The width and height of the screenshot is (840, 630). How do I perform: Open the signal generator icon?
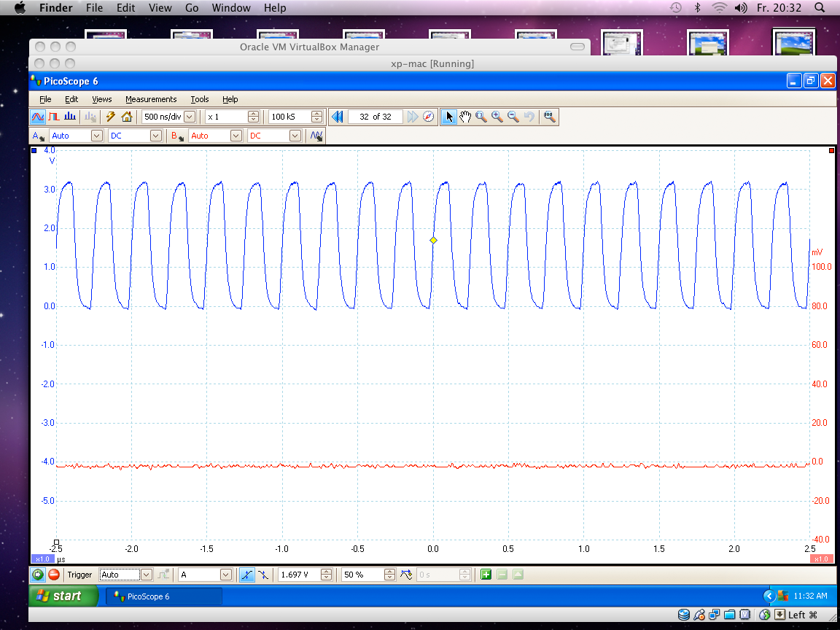(316, 135)
